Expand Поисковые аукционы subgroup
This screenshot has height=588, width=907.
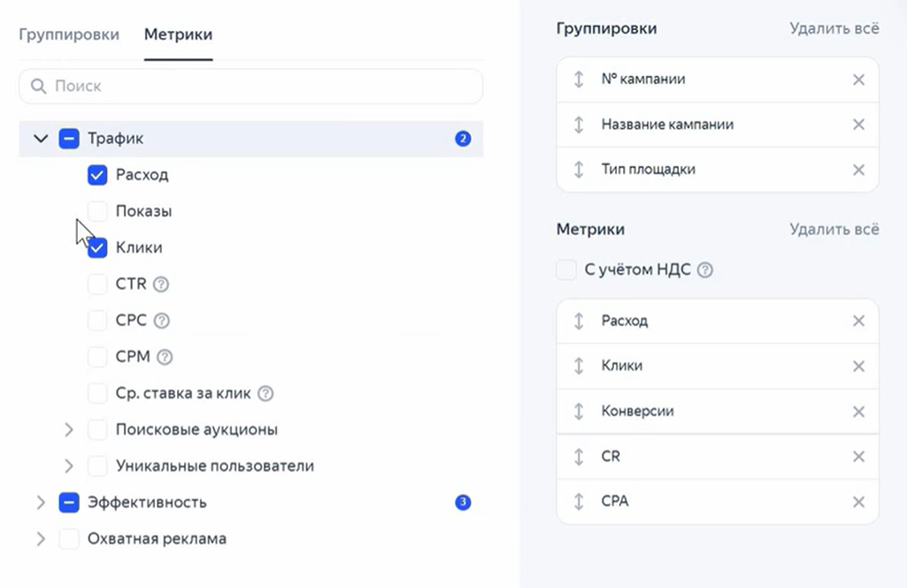tap(69, 430)
